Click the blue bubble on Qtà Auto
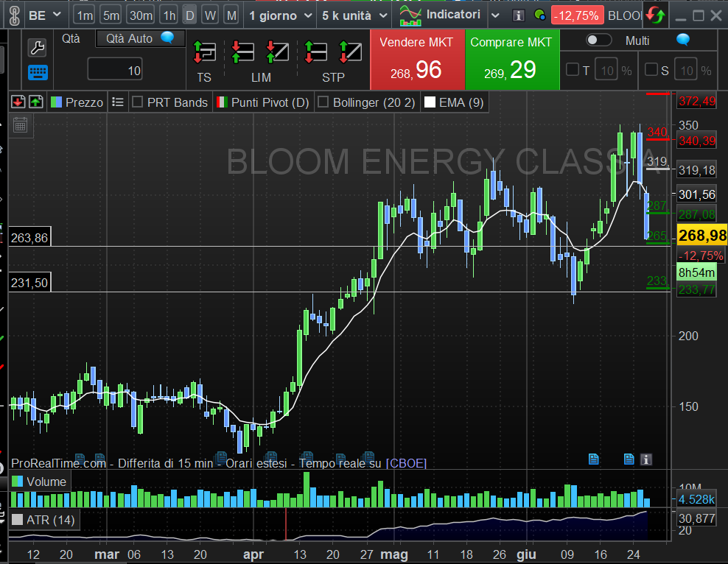This screenshot has width=728, height=564. coord(167,38)
